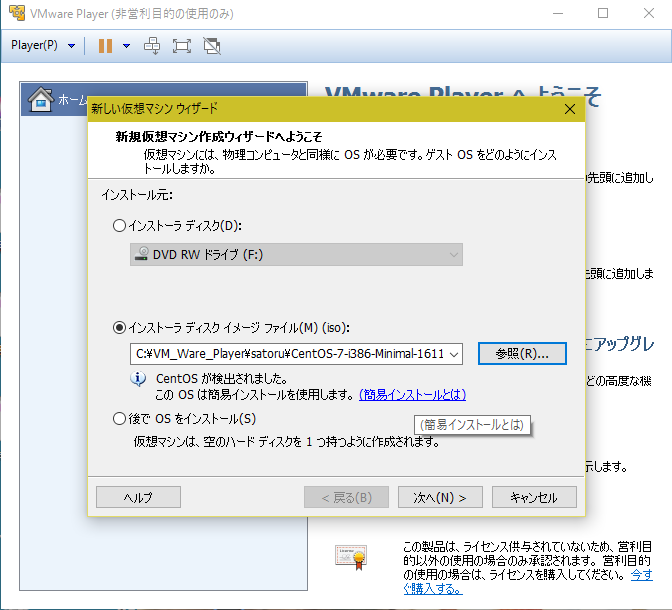Click the info icon beside CentOS detected message
The height and width of the screenshot is (610, 672).
138,379
